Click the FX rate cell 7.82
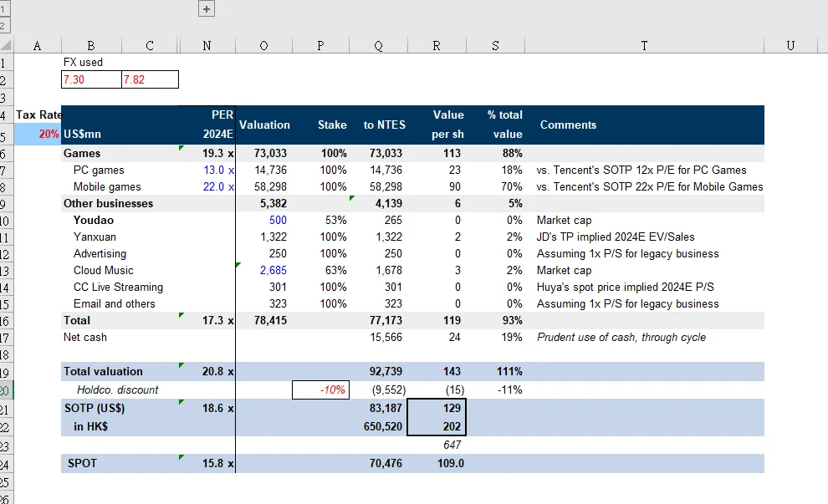This screenshot has height=504, width=828. (x=150, y=79)
